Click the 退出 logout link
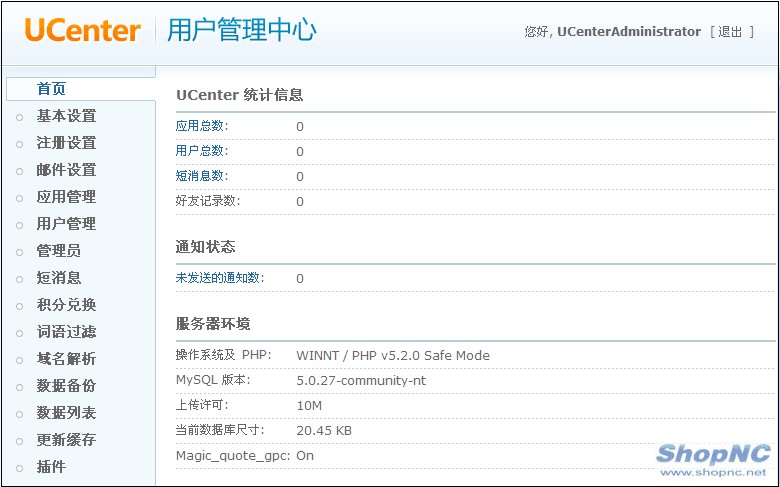The width and height of the screenshot is (780, 487). [x=730, y=32]
